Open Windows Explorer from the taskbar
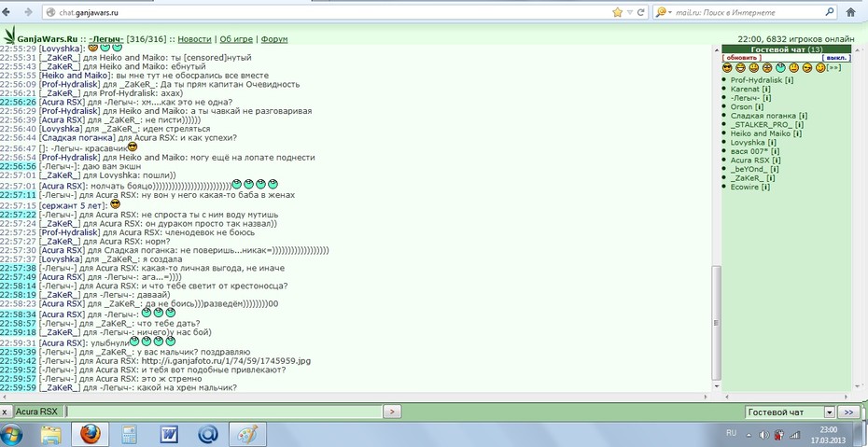The image size is (868, 447). (53, 434)
